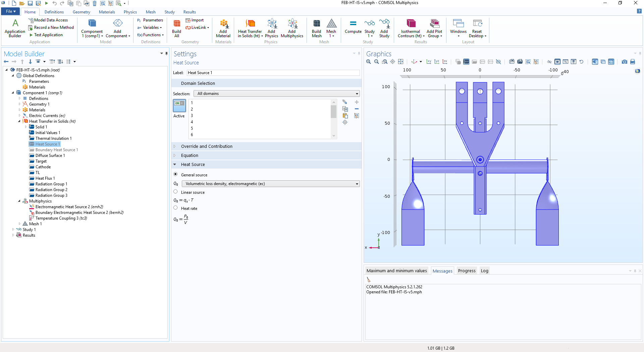Open the Application Builder
Viewport: 644px width, 352px height.
[x=15, y=28]
